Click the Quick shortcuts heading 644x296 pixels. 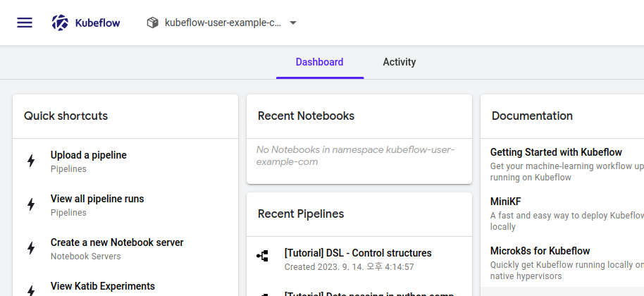(66, 116)
